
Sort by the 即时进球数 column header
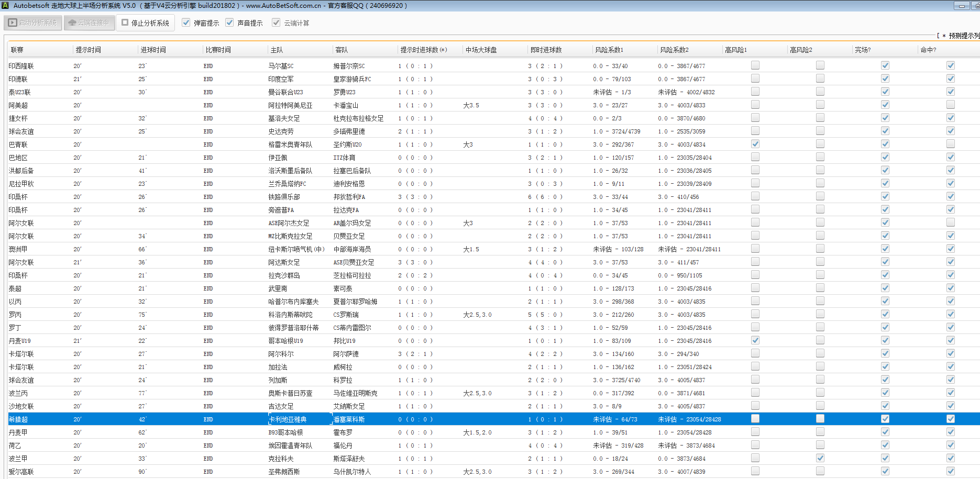(x=546, y=50)
